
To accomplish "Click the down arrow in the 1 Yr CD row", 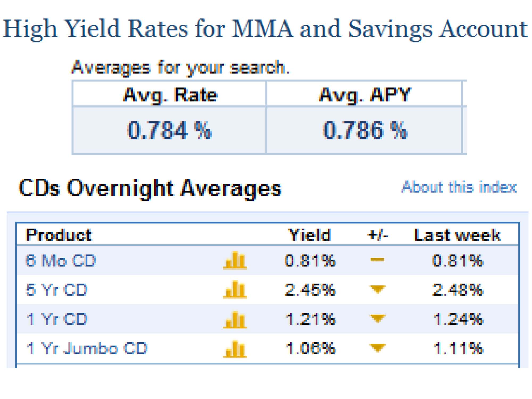I will tap(377, 318).
